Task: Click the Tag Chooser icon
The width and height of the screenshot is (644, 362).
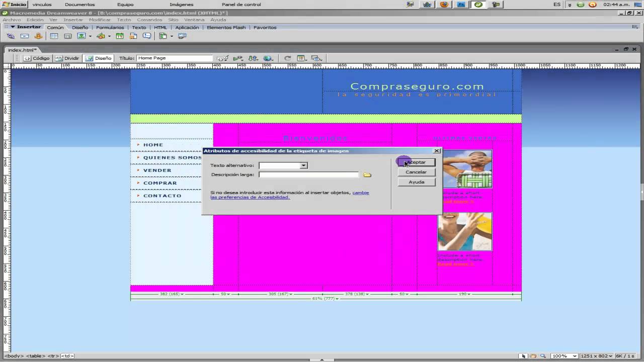Action: pos(182,36)
